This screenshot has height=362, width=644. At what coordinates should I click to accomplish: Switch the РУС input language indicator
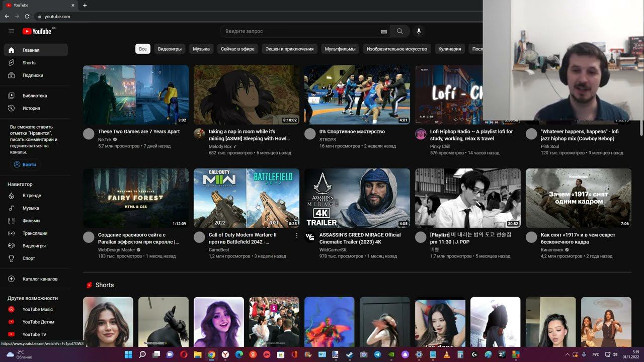tap(596, 355)
